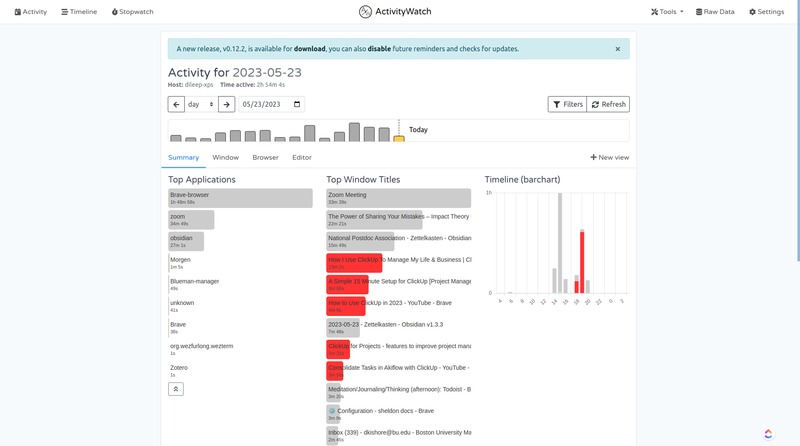Add a New view
800x446 pixels.
click(610, 158)
